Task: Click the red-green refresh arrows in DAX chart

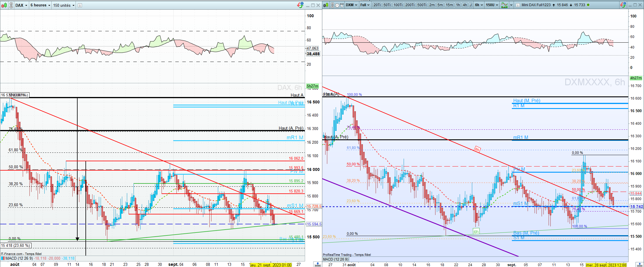Action: 300,5
